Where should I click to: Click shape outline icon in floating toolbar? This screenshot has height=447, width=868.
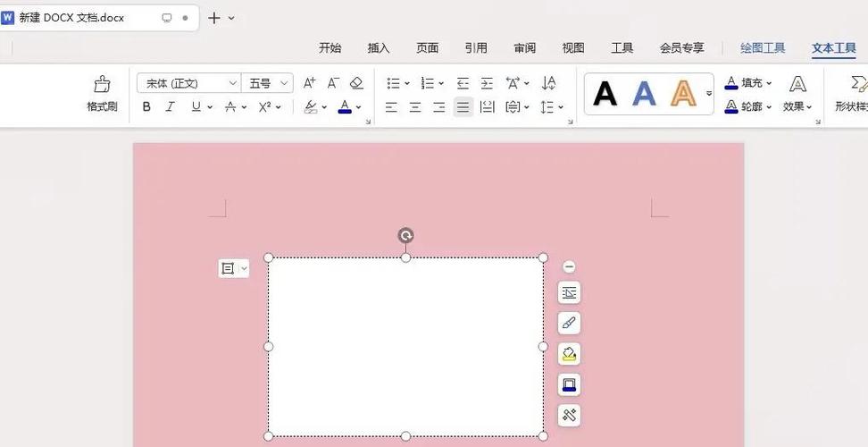[x=569, y=384]
